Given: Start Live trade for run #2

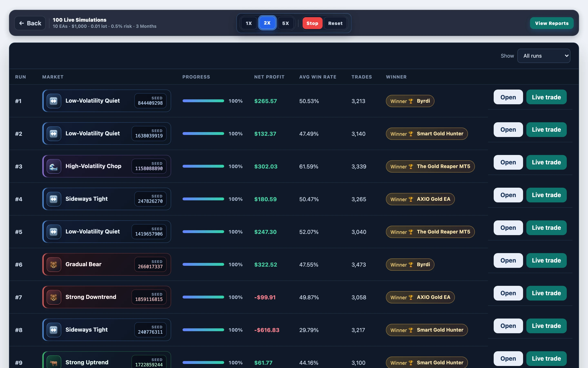Looking at the screenshot, I should (x=546, y=129).
